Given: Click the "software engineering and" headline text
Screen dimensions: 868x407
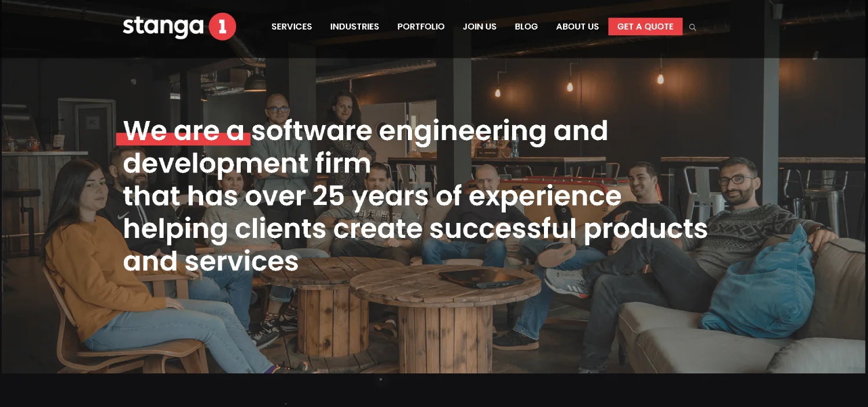Looking at the screenshot, I should (x=430, y=131).
